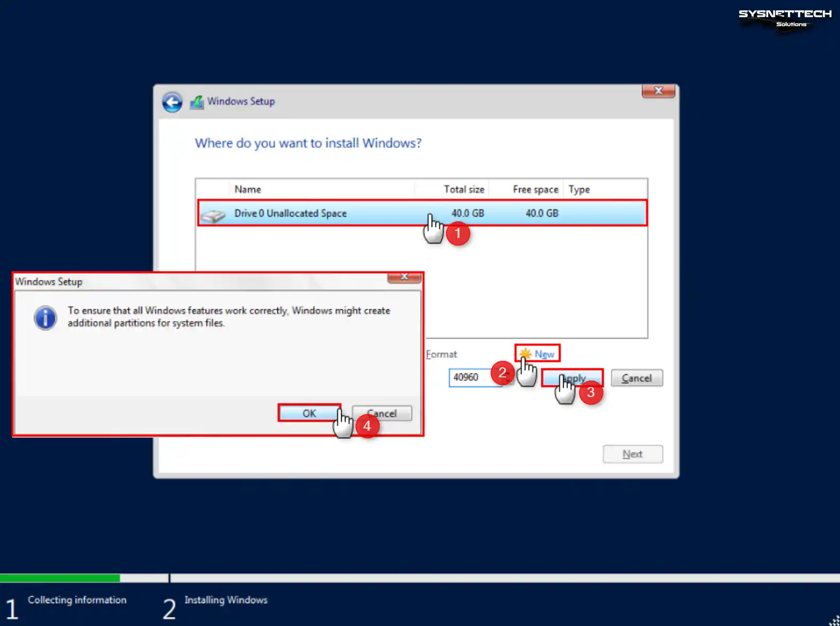Viewport: 840px width, 626px height.
Task: Close the Windows Setup message dialog
Action: pyautogui.click(x=404, y=277)
